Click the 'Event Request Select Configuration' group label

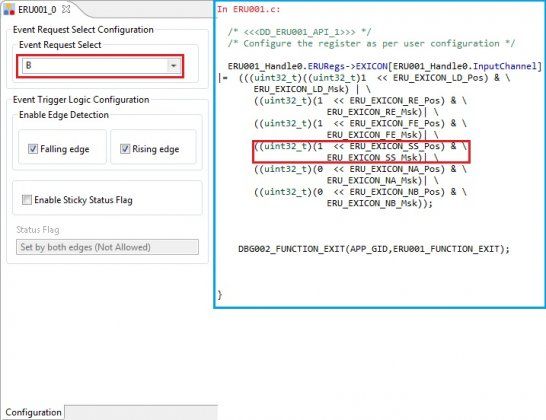83,30
